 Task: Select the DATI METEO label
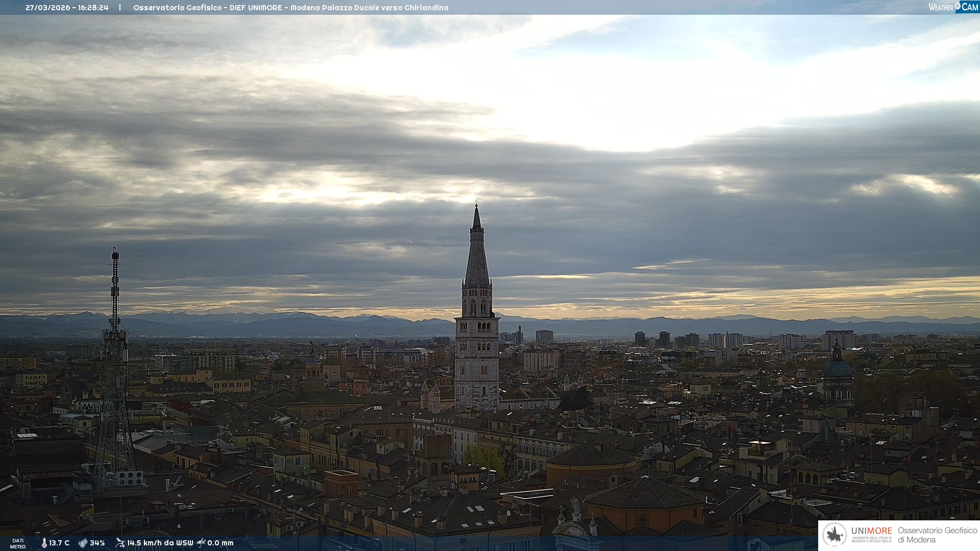(x=18, y=543)
